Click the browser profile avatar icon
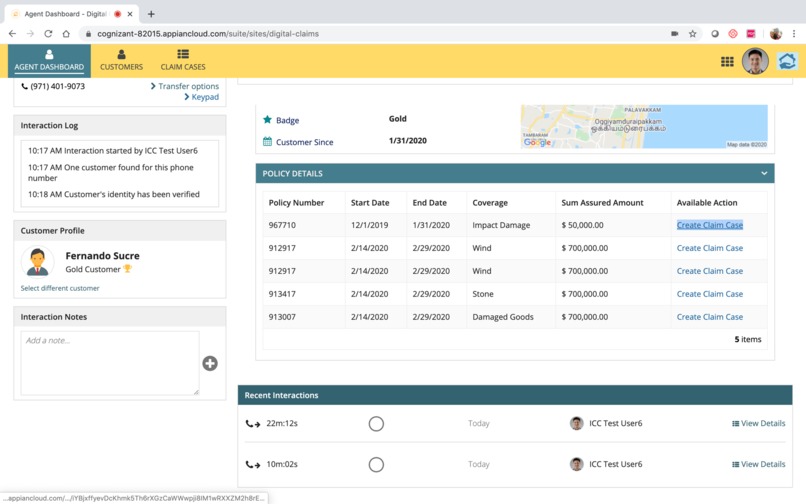The height and width of the screenshot is (504, 806). pos(776,33)
